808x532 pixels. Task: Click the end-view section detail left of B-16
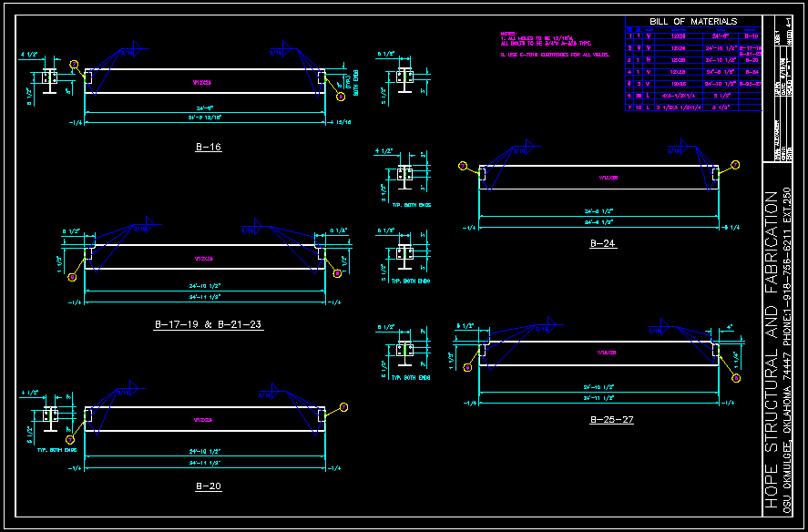(x=49, y=80)
